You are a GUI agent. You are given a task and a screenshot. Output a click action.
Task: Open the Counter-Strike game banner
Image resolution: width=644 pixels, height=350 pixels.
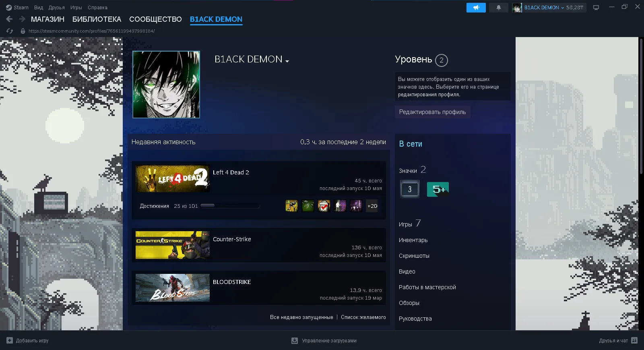173,245
